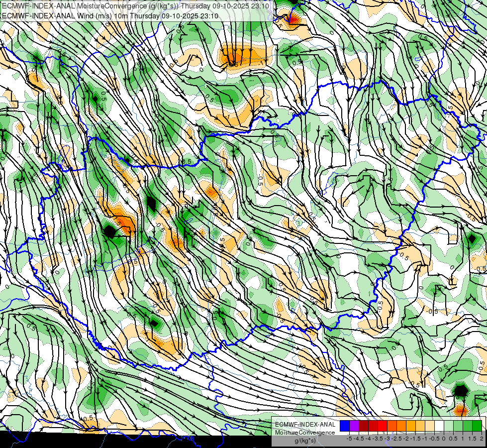Image resolution: width=487 pixels, height=448 pixels.
Task: Pick the orange-red swatch between -3 and -2.5 ticks
Action: click(x=392, y=426)
